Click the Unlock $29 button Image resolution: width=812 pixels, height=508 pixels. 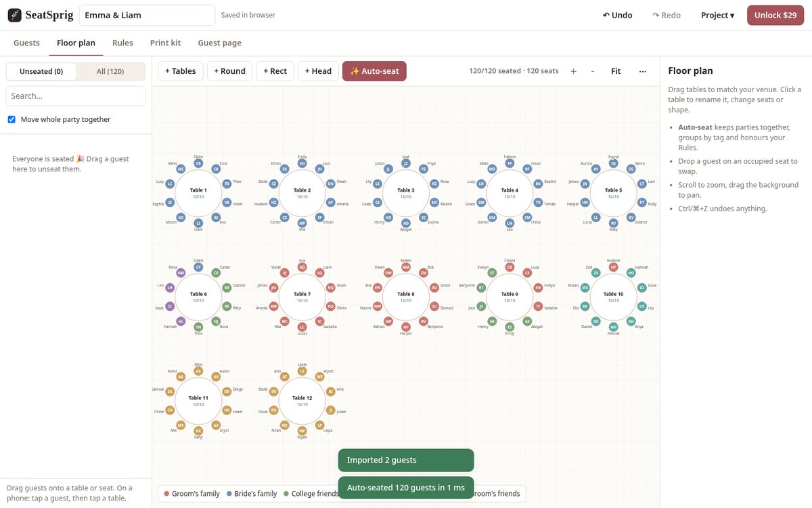pos(775,15)
